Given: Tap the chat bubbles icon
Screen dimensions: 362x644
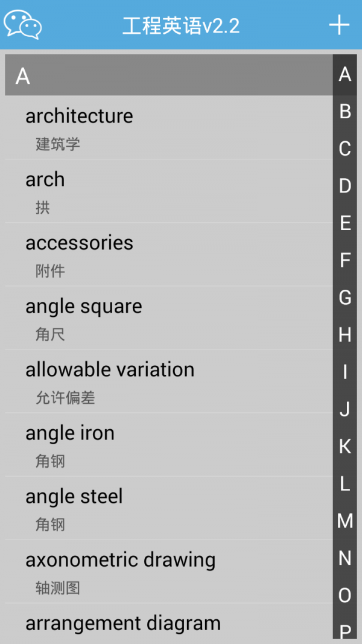Looking at the screenshot, I should (23, 25).
